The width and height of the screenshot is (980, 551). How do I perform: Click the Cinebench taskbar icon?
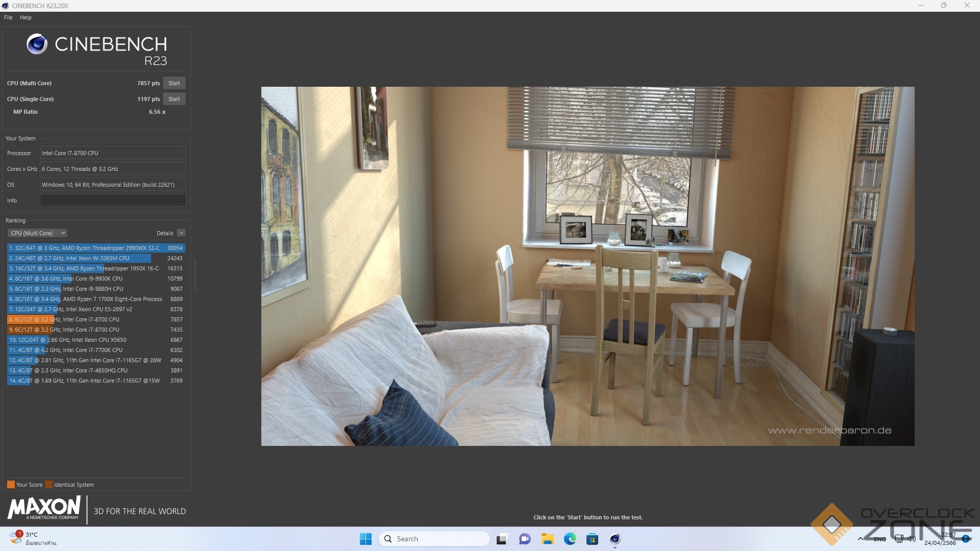[615, 539]
